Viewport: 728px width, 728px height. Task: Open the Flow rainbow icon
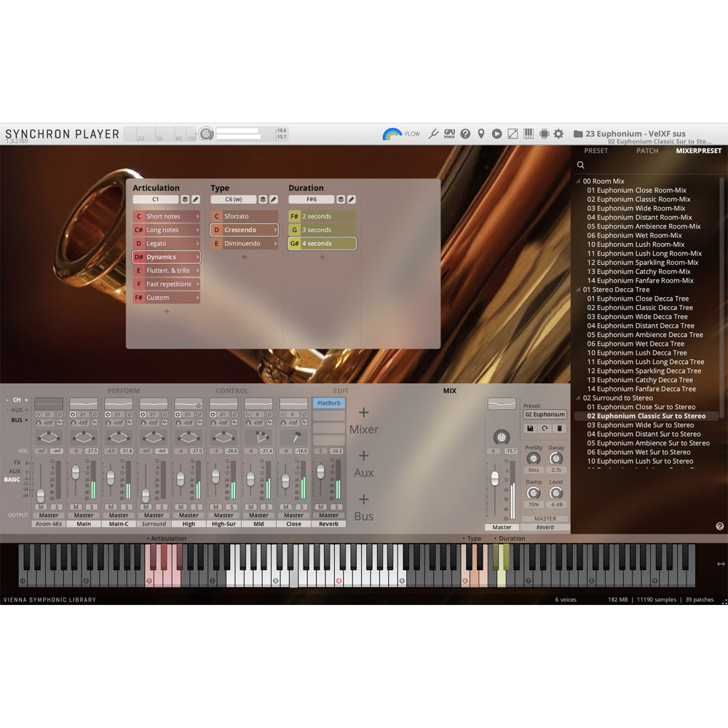pos(392,134)
